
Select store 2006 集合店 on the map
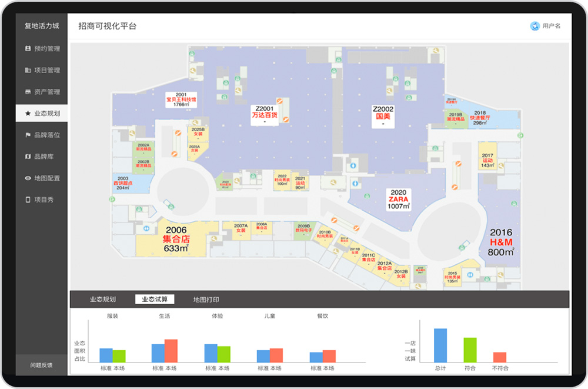pos(176,239)
